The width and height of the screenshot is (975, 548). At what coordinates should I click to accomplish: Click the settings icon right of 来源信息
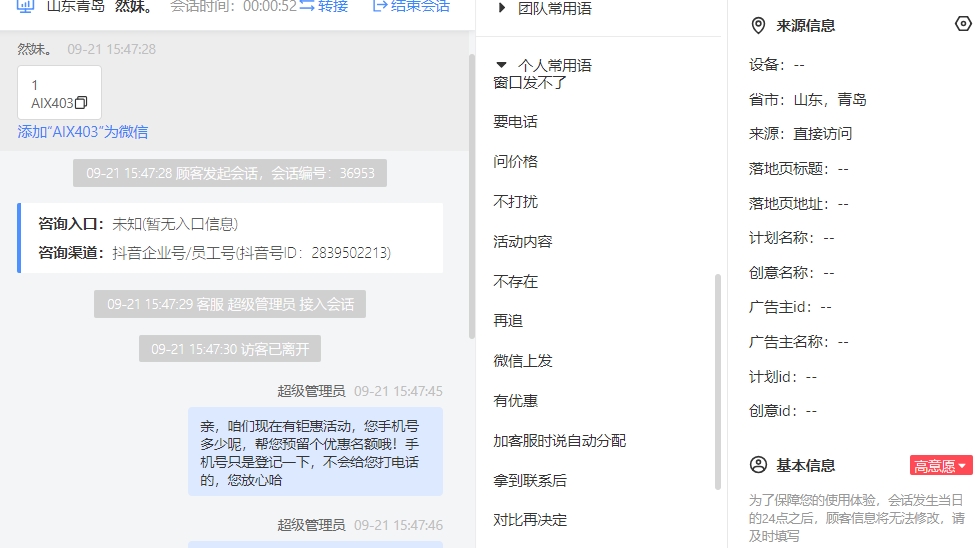click(963, 24)
